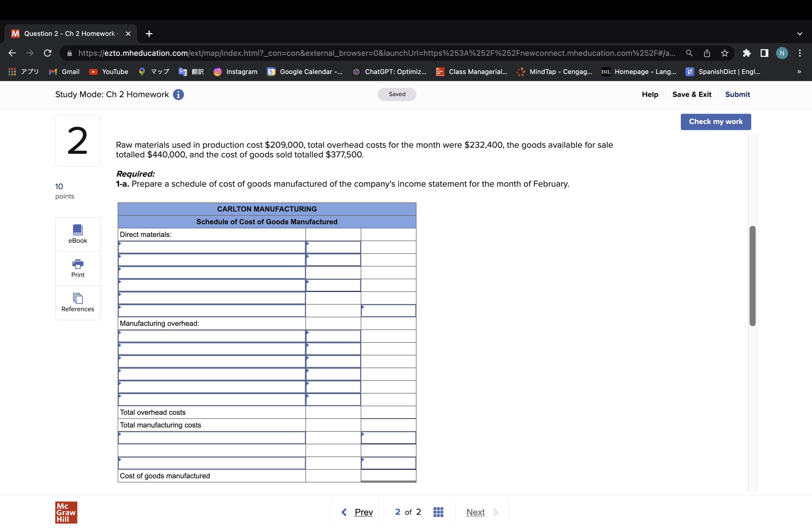Open first Direct materials row label dropdown
Viewport: 812px width, 528px height.
tap(212, 247)
